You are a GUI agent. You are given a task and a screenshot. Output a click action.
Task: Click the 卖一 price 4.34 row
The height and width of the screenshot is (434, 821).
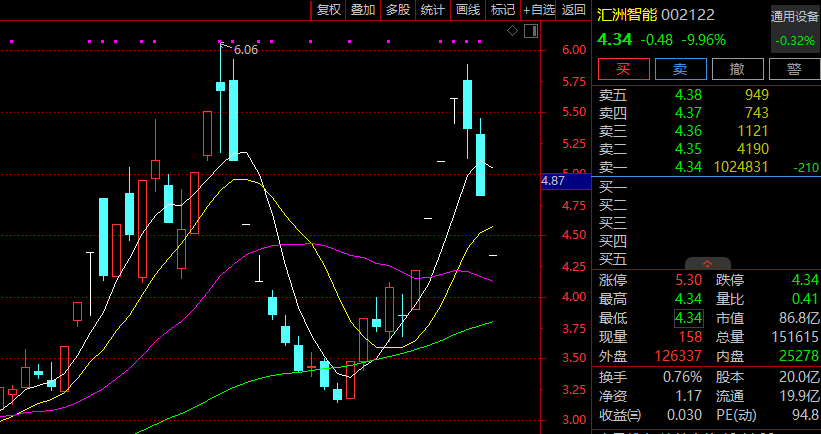689,167
